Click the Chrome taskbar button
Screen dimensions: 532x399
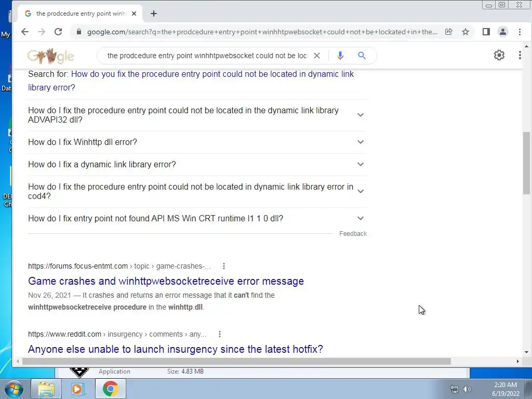coord(111,389)
